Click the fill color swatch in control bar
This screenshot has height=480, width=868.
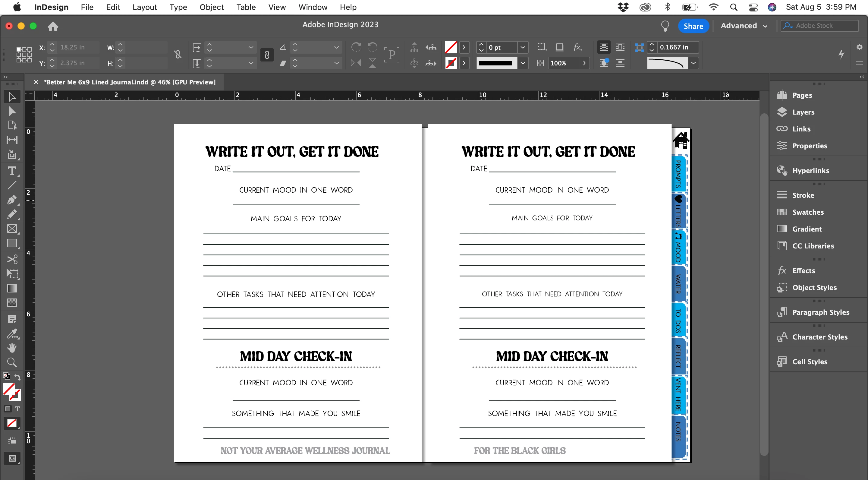451,48
